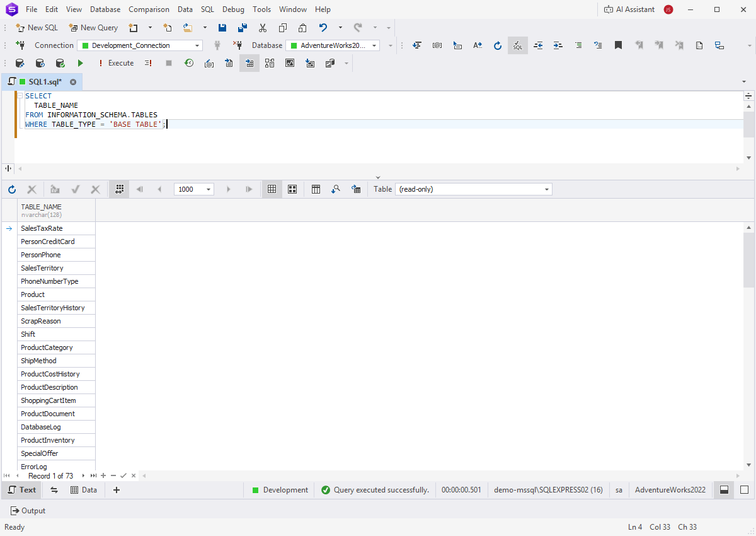Screen dimensions: 756x536
Task: Open the query execution history clock icon
Action: 189,63
